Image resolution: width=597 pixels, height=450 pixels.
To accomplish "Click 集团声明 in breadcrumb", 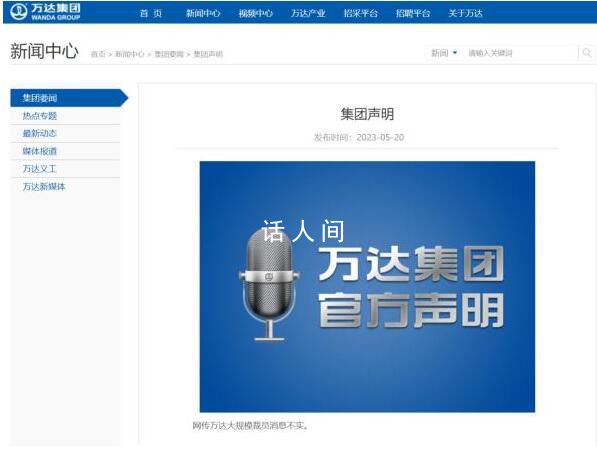I will coord(208,54).
